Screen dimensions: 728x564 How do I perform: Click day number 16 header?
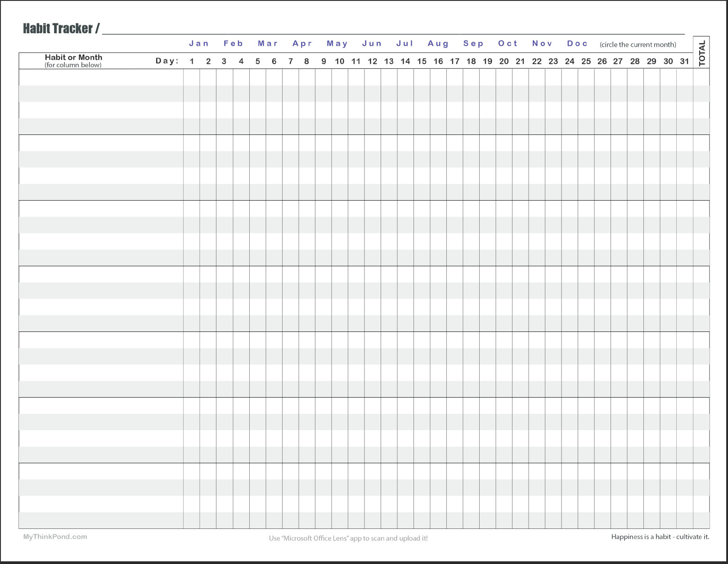(438, 61)
